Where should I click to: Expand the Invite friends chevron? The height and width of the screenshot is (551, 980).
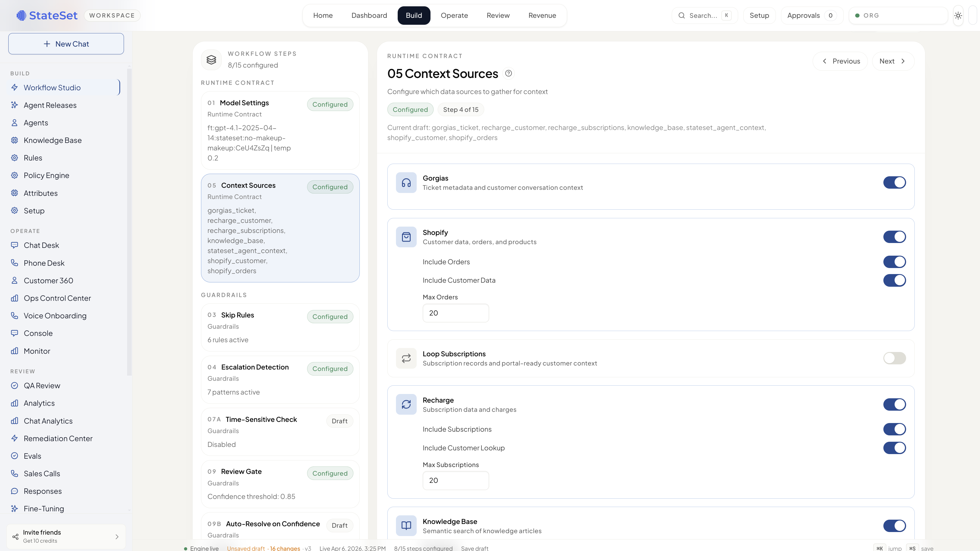[x=117, y=537]
